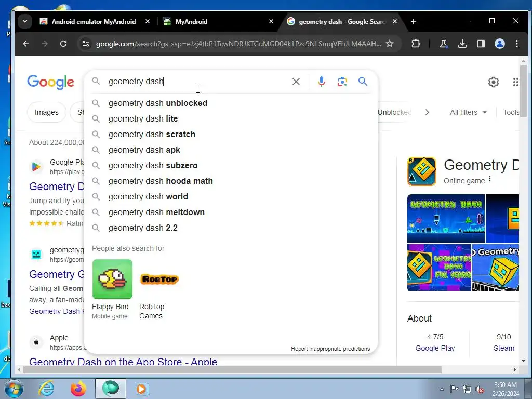Open Chrome downloads icon
Image resolution: width=532 pixels, height=399 pixels.
(462, 44)
